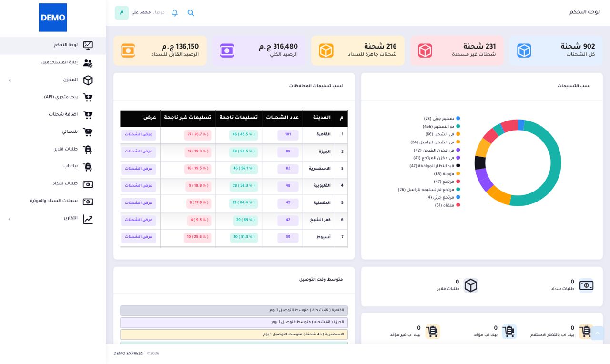Click the المخزن box icon in sidebar
Screen dimensions: 610x364
click(88, 80)
